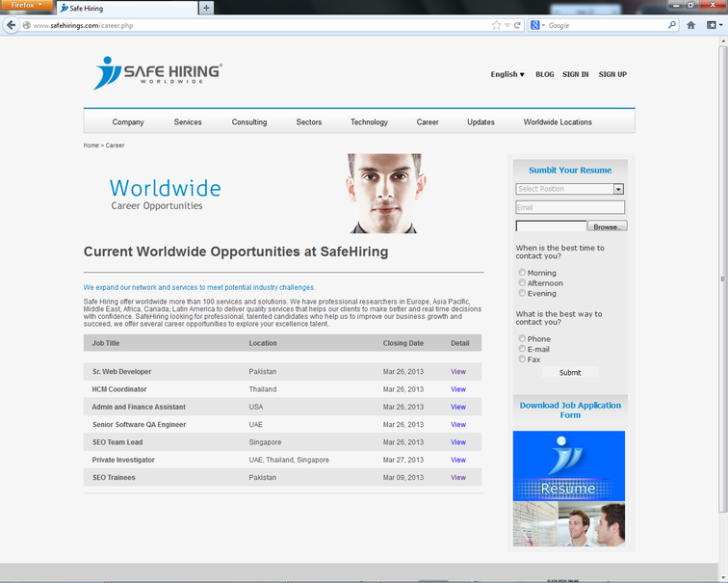Click scrollbar up arrow
This screenshot has width=728, height=583.
tap(722, 40)
